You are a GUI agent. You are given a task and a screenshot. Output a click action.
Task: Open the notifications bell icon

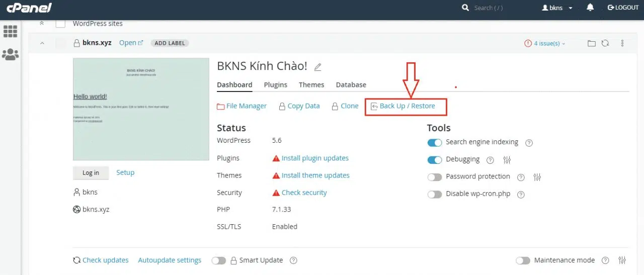tap(590, 8)
